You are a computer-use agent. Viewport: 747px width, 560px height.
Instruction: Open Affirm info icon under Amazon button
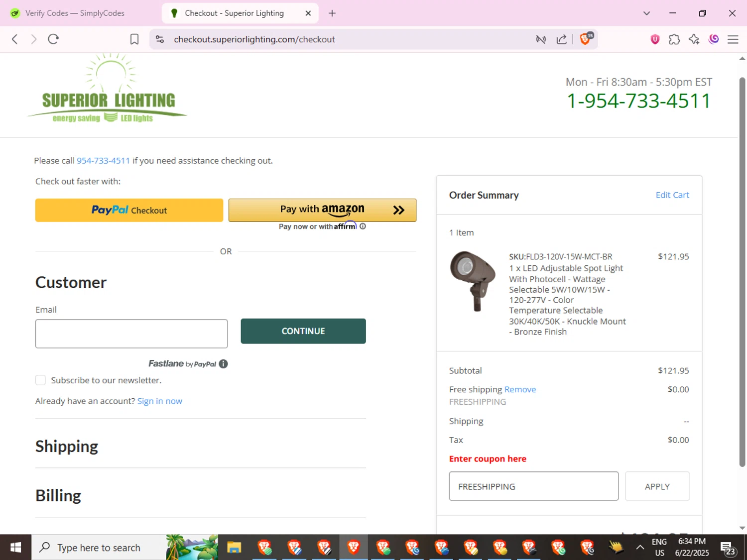[x=363, y=226]
